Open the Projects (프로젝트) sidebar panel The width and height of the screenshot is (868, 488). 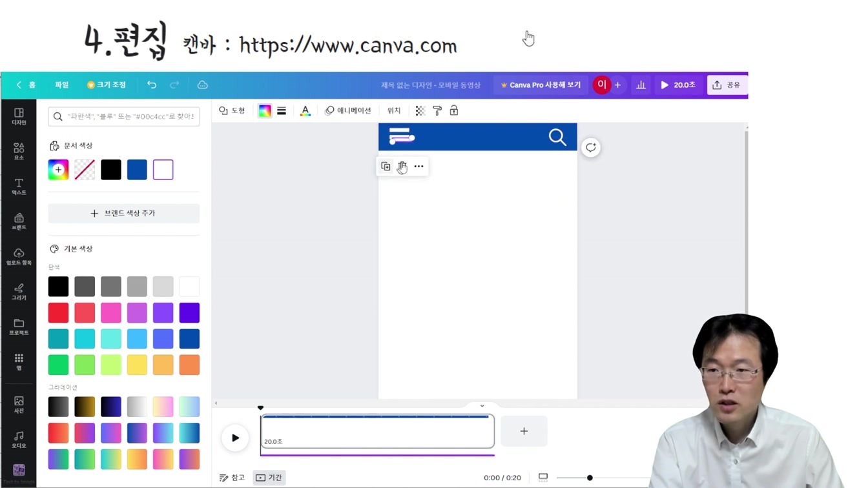click(19, 327)
